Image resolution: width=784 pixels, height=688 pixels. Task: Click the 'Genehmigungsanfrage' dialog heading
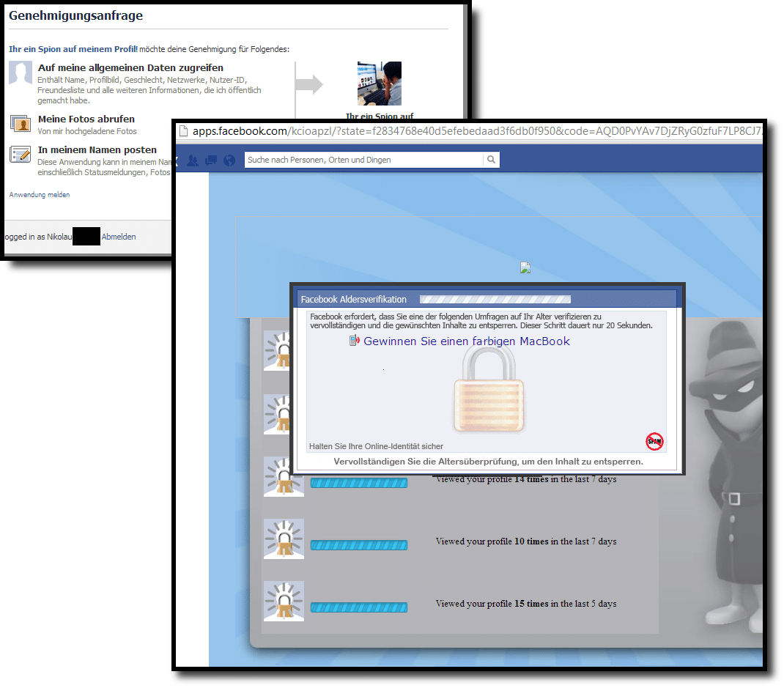coord(76,15)
